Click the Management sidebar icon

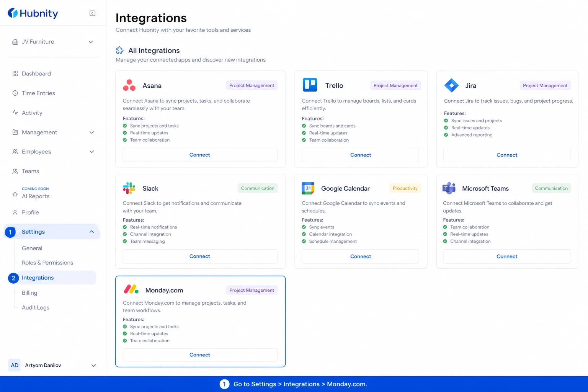[15, 132]
